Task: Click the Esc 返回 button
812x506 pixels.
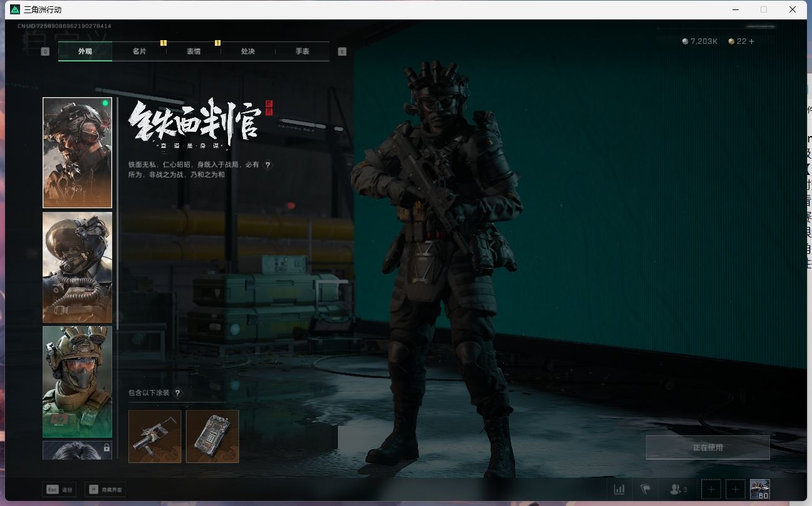Action: 59,489
